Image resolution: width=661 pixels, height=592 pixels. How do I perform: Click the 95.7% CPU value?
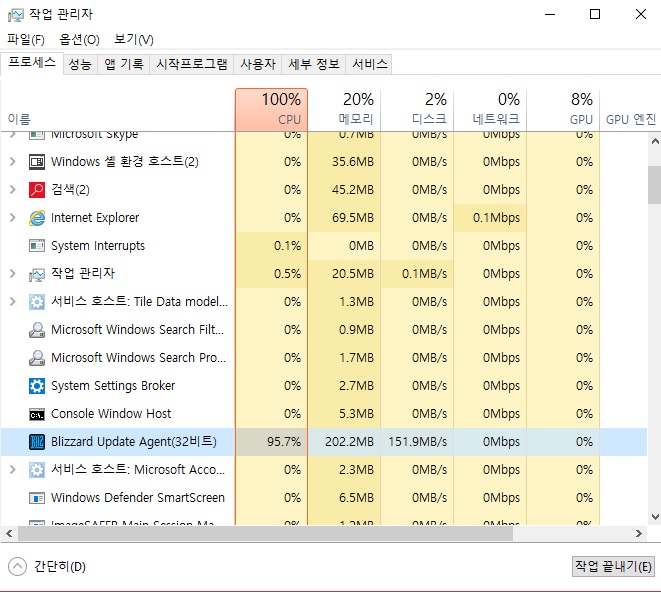(284, 441)
